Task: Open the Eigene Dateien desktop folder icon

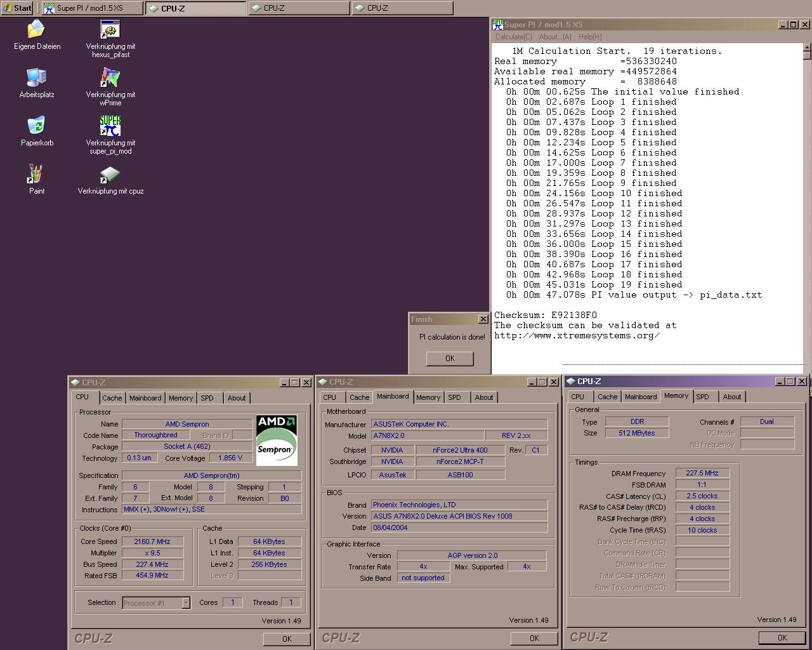Action: [x=37, y=29]
